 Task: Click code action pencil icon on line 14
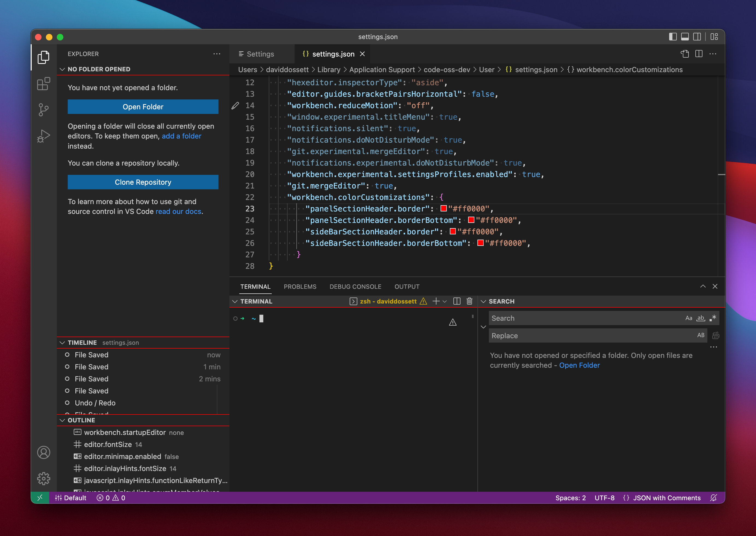coord(235,106)
